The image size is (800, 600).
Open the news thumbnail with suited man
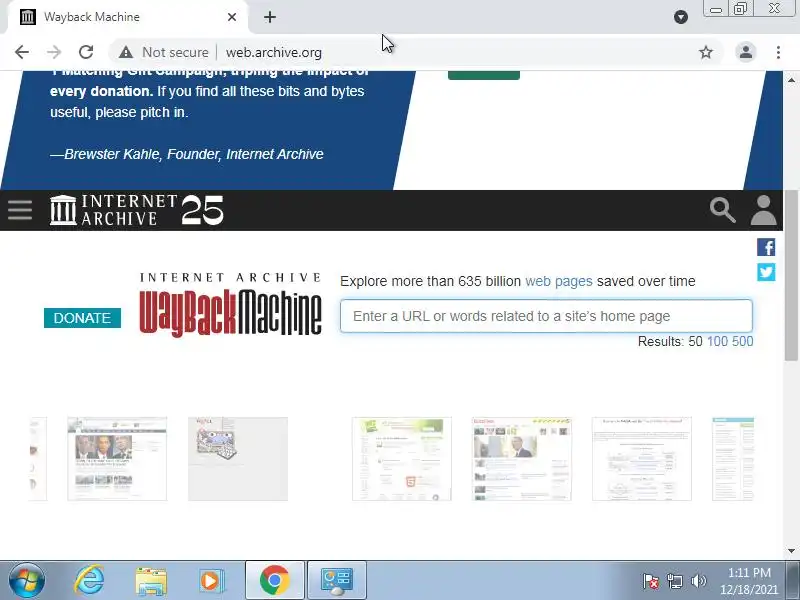click(x=521, y=459)
